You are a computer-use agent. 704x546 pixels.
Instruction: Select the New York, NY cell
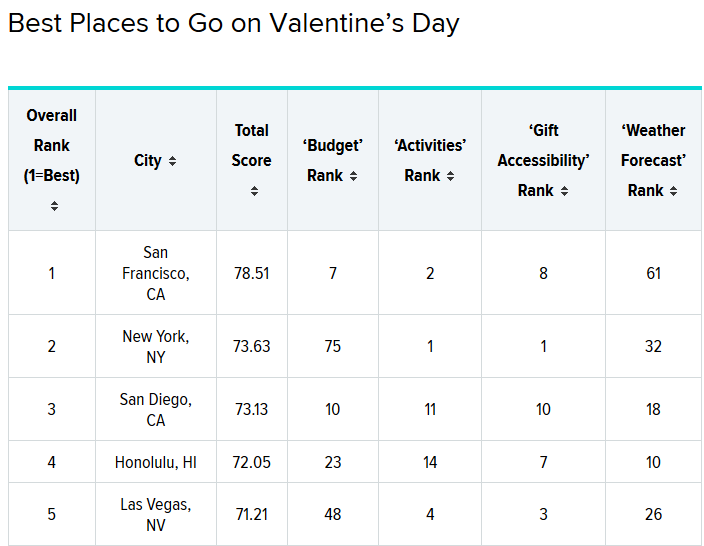tap(156, 346)
